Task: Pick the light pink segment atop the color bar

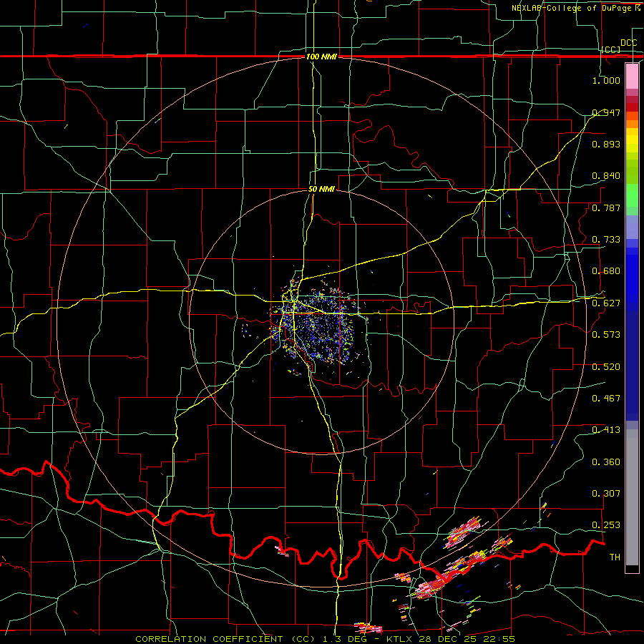Action: [632, 76]
